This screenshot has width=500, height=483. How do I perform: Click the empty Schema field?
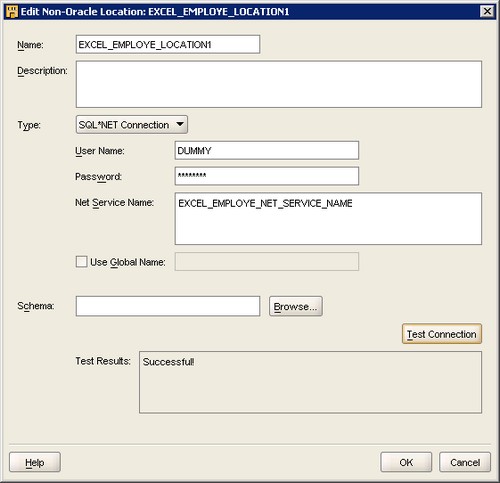(168, 306)
